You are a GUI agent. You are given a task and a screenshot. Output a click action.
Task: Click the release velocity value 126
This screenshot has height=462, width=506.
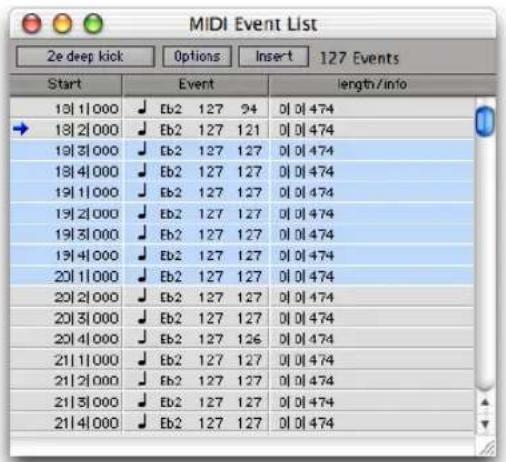tap(249, 339)
